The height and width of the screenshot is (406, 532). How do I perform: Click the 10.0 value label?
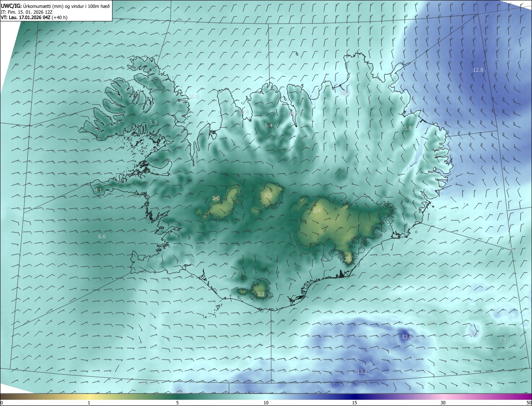pos(194,96)
